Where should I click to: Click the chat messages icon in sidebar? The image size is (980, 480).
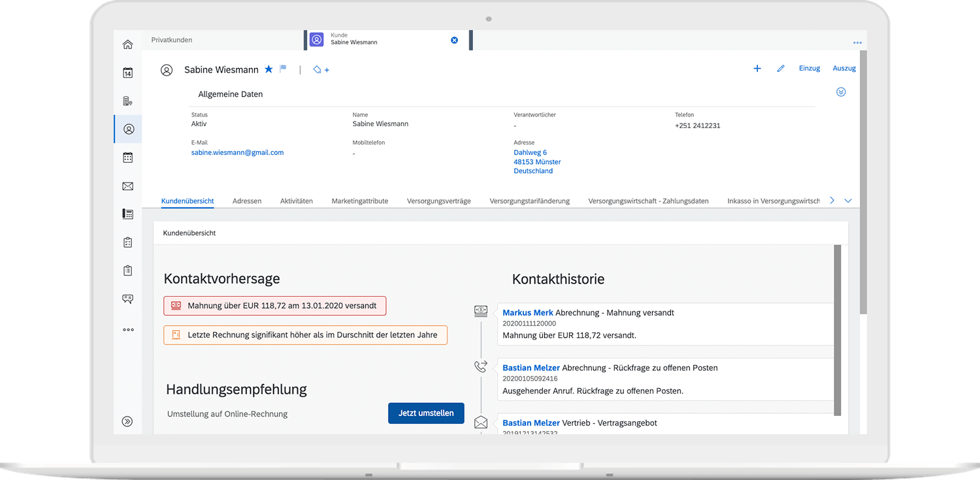[x=127, y=299]
